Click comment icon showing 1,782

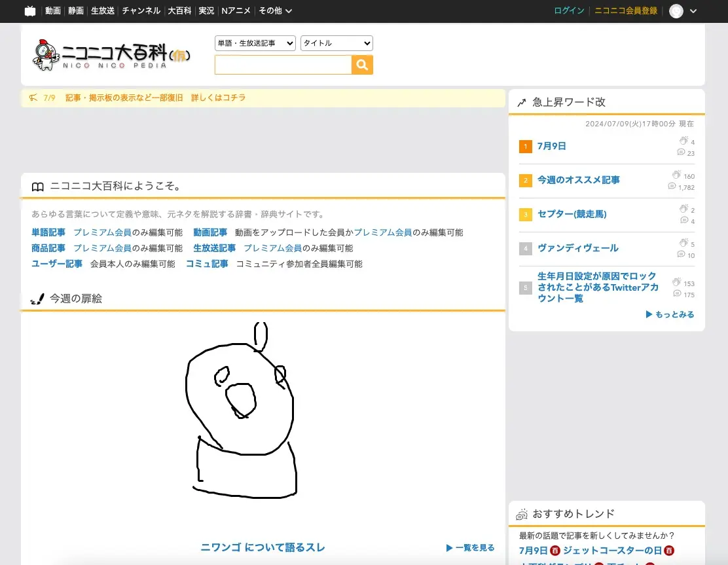tap(672, 186)
